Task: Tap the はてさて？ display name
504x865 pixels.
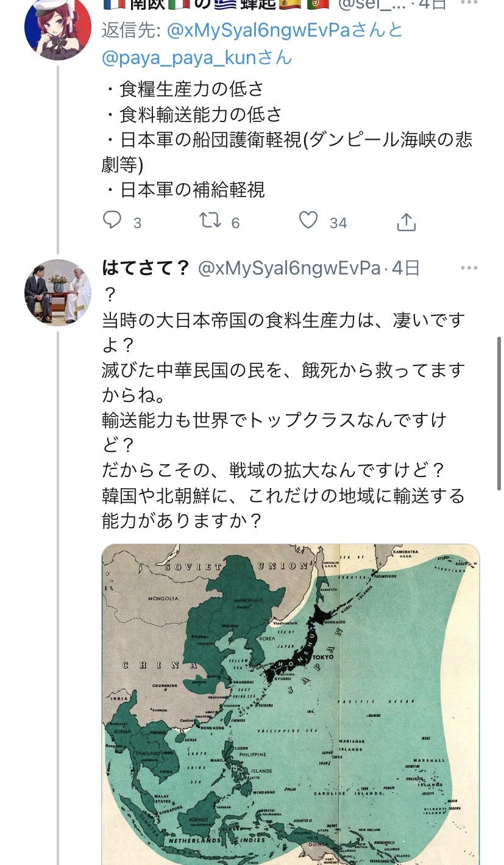Action: tap(147, 268)
